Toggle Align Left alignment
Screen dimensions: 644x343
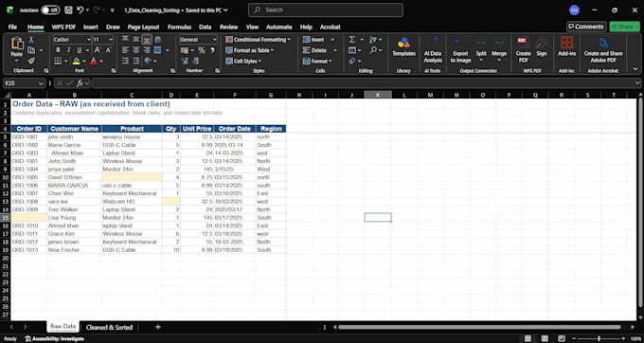(x=125, y=50)
